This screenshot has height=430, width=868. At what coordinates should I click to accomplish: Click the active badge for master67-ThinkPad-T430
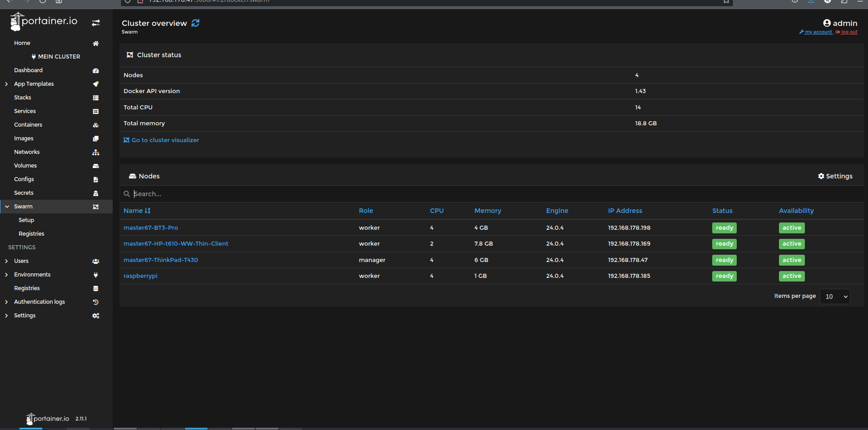coord(792,260)
